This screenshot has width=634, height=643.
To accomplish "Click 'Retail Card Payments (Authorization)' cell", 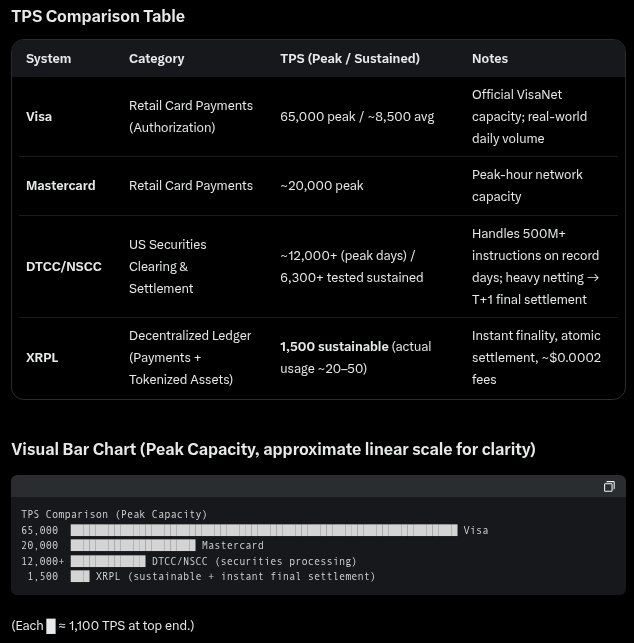I will 191,116.
